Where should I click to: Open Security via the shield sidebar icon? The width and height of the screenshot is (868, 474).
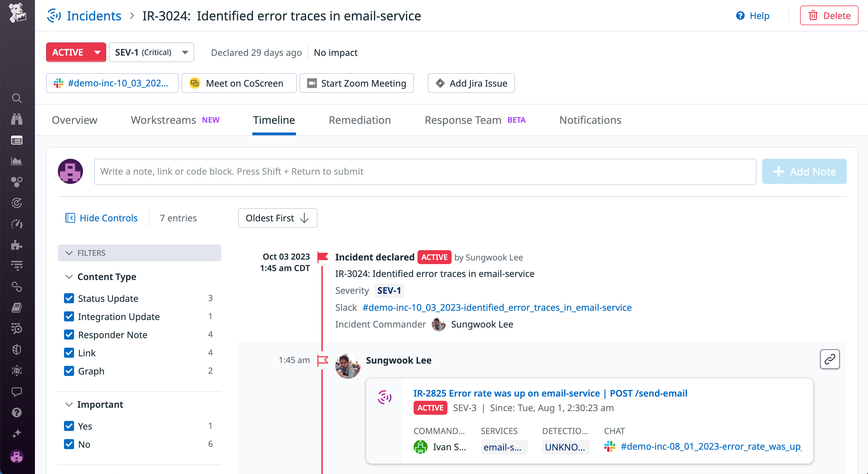(x=16, y=349)
